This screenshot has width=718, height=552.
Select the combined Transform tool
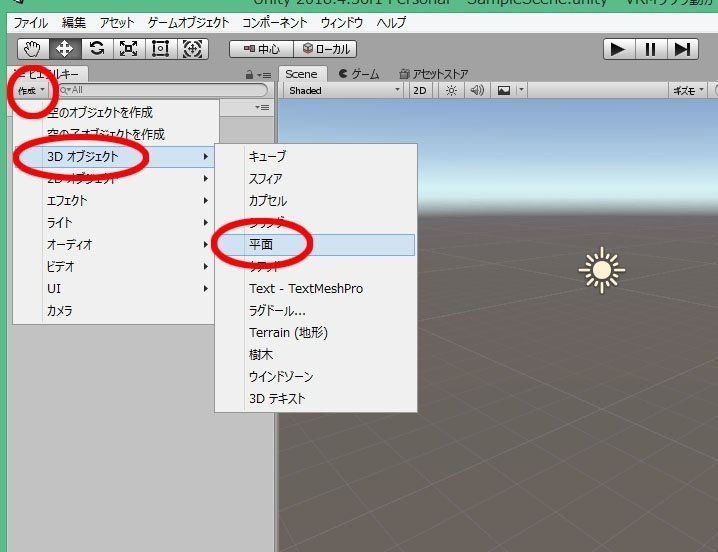click(192, 49)
